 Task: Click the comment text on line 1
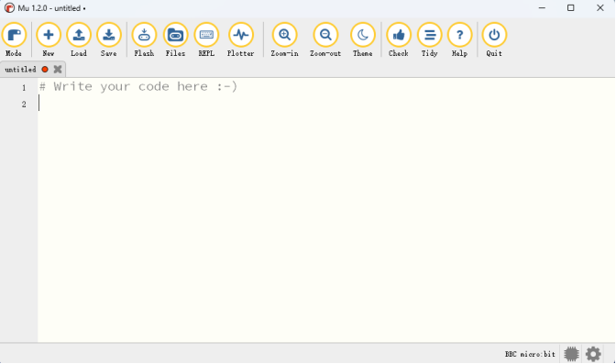click(137, 86)
